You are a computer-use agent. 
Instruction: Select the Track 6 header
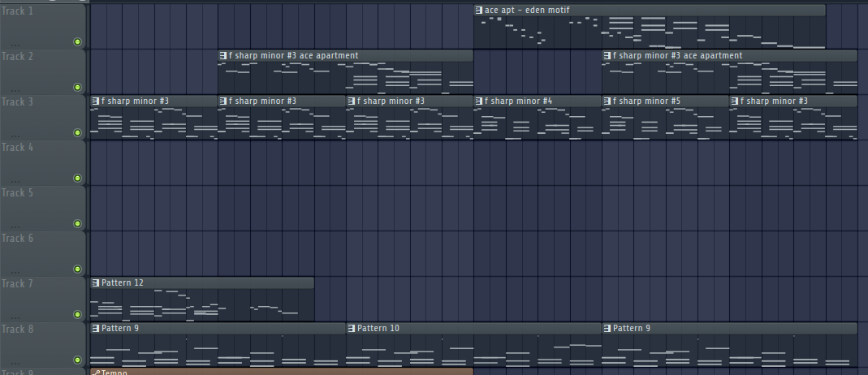tap(43, 254)
